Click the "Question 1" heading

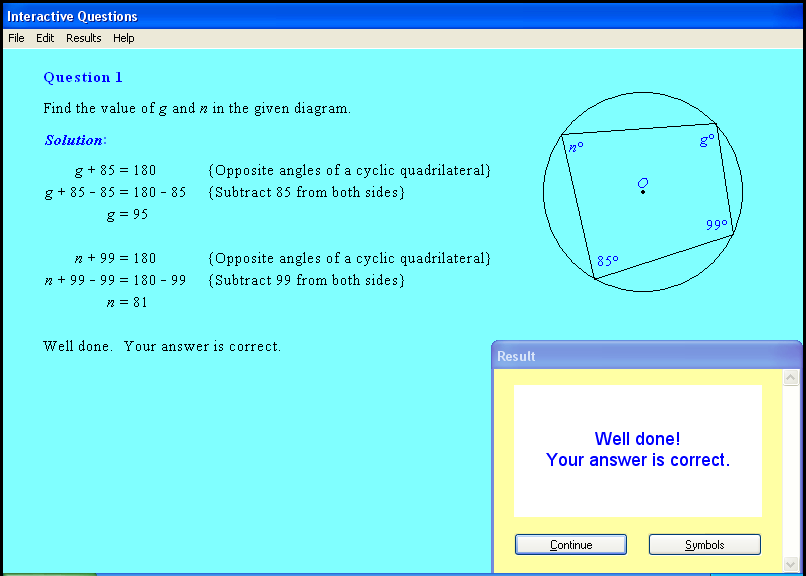pos(83,77)
